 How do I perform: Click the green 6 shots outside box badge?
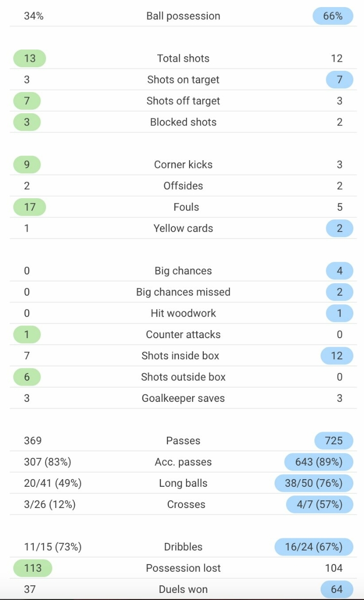27,377
